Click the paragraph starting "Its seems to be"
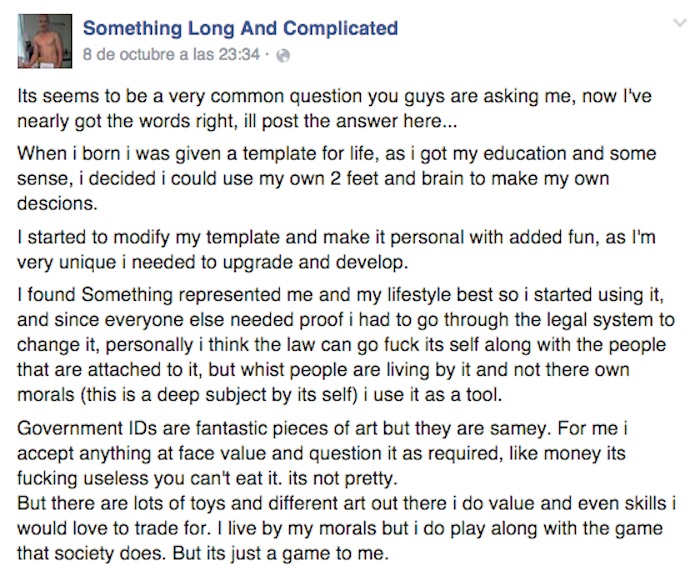Viewport: 700px width, 565px height. tap(340, 110)
